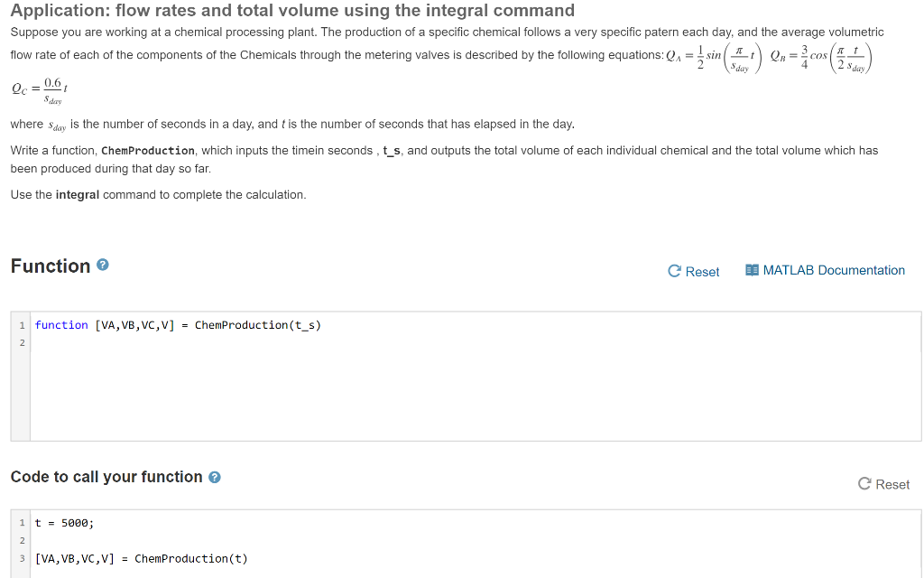Reset the Function editor code
This screenshot has width=924, height=578.
click(694, 271)
